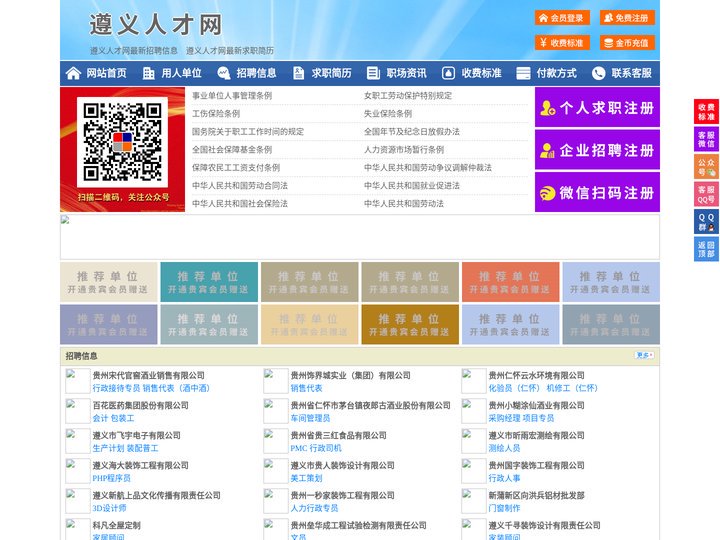Click the icon beside 收费标准 in nav bar
Screen dimensions: 720x540
click(x=448, y=73)
